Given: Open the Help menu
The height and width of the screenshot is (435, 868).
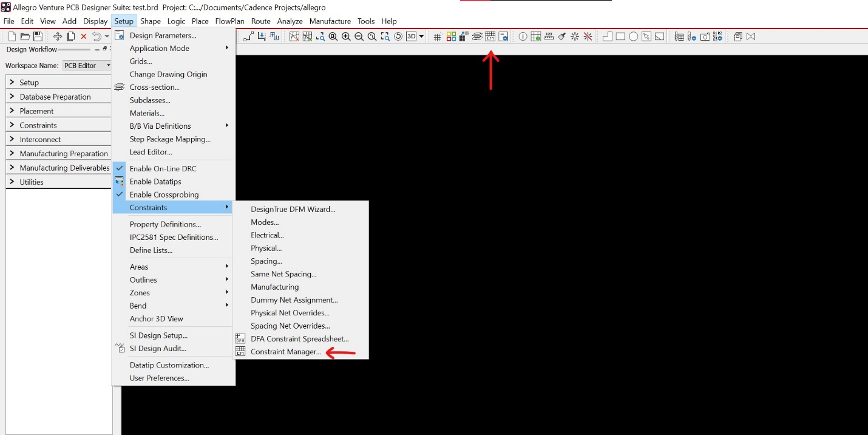Looking at the screenshot, I should (x=389, y=21).
